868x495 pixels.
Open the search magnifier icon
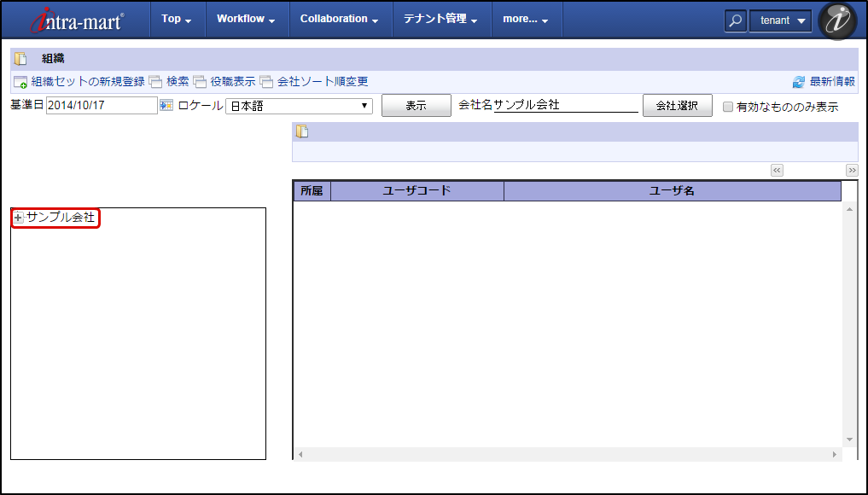735,20
